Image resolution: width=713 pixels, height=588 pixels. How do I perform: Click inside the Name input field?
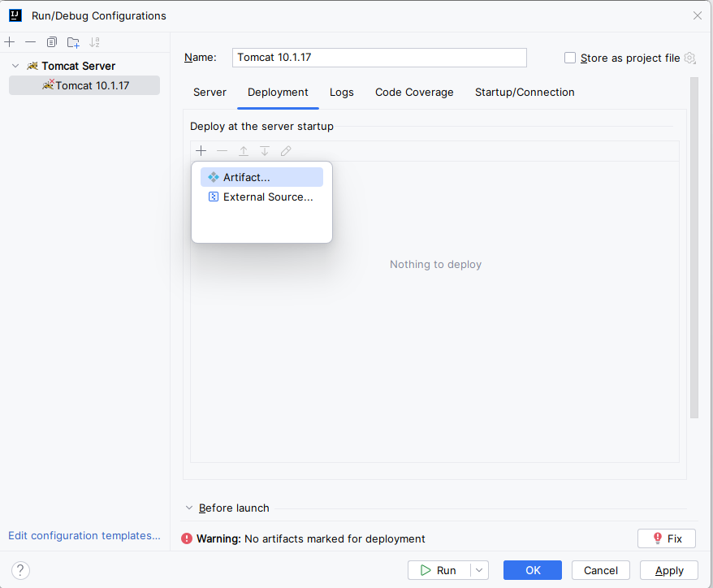click(x=379, y=58)
